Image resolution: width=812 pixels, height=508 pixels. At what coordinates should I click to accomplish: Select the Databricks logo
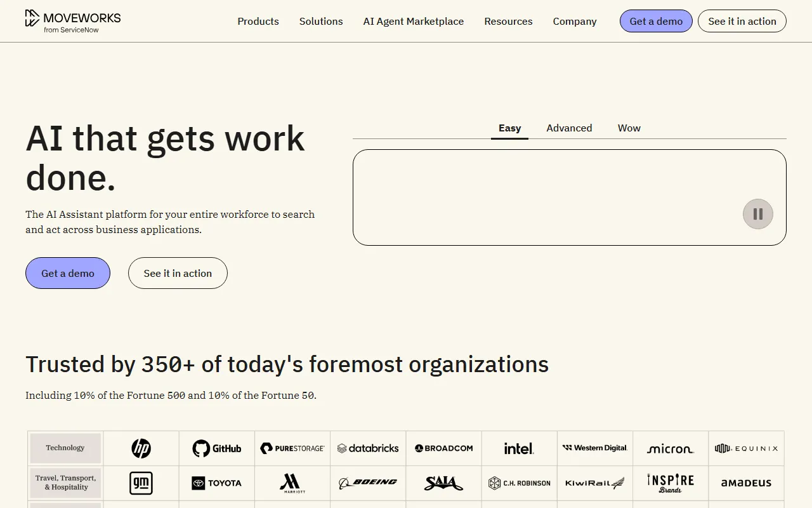[x=368, y=448]
